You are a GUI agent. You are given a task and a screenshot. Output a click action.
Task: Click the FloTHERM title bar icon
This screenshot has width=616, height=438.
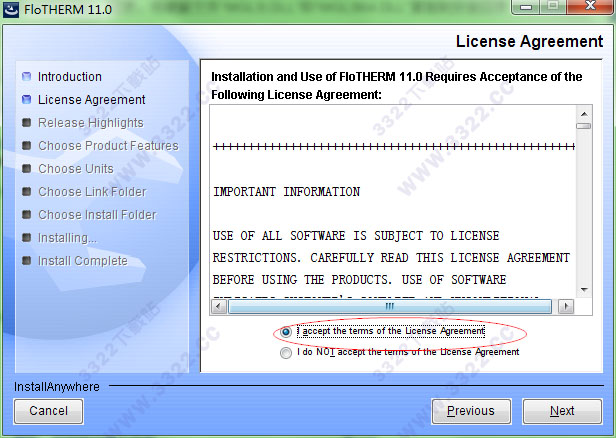coord(11,9)
